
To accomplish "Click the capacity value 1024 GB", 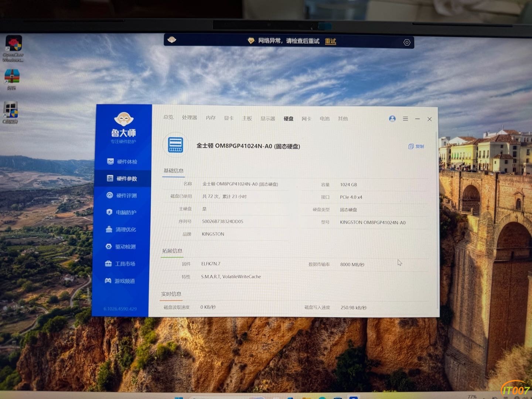I will tap(348, 185).
